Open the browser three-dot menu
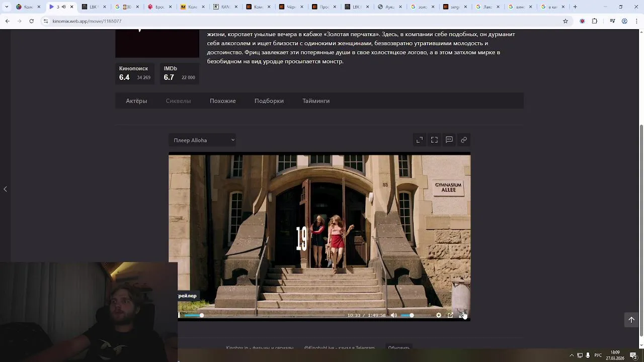 (636, 21)
